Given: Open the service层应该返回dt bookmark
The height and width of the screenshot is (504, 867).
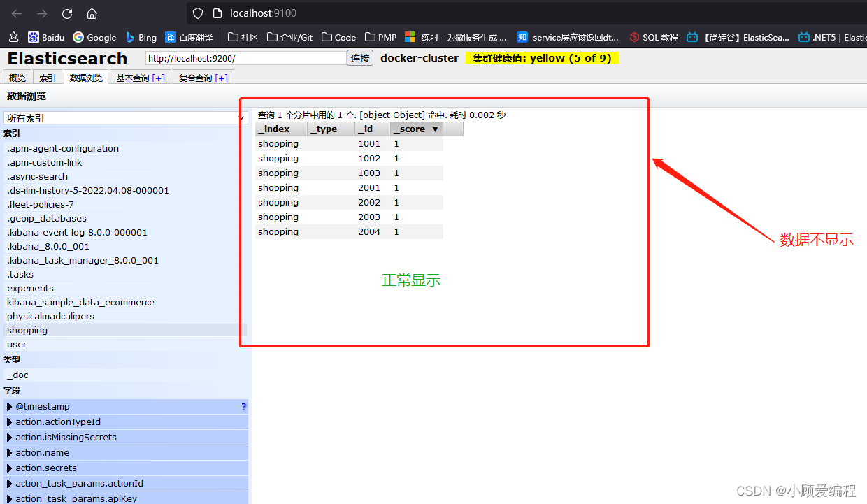Looking at the screenshot, I should tap(568, 37).
